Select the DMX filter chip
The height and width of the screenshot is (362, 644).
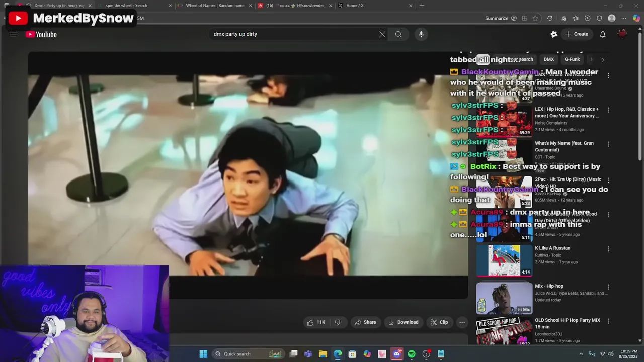pos(549,59)
